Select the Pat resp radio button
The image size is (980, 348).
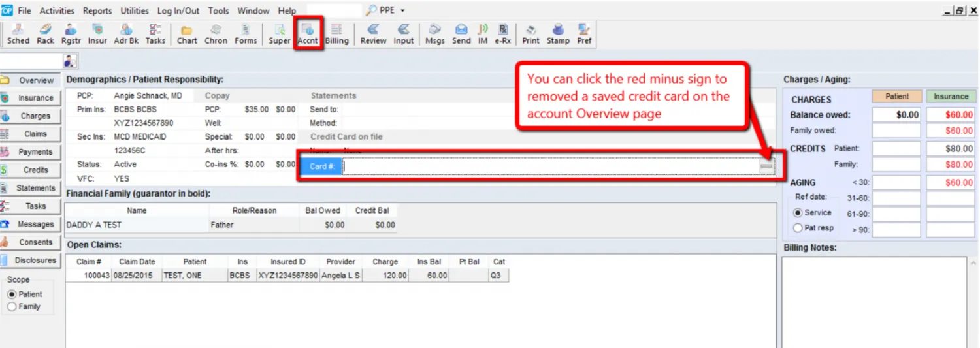tap(798, 228)
